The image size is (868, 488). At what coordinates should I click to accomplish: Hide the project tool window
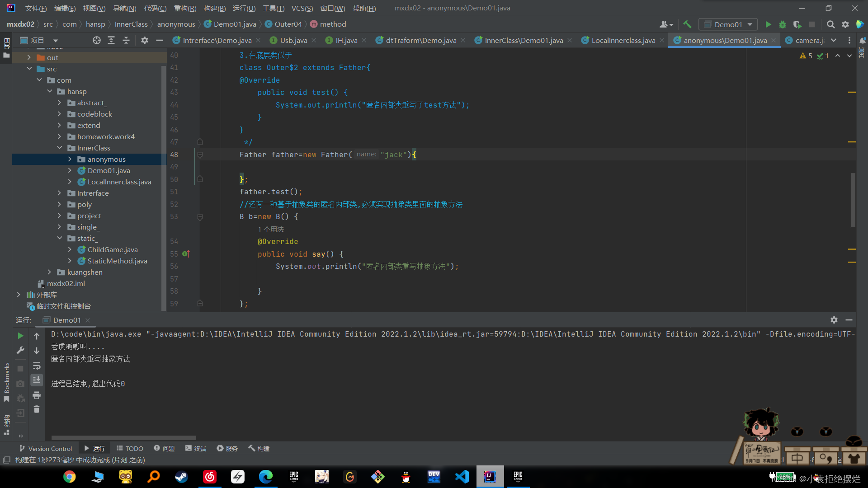[159, 41]
